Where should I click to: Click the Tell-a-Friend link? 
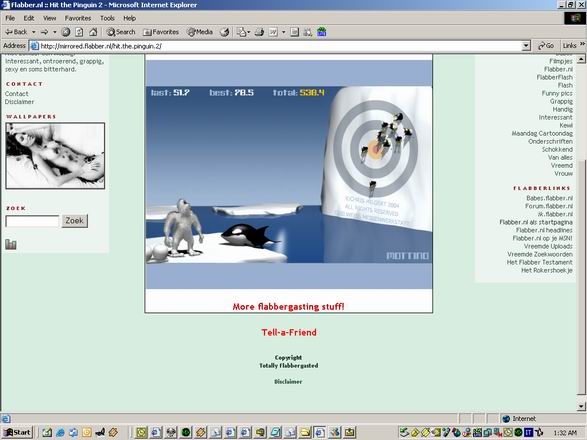pos(289,333)
